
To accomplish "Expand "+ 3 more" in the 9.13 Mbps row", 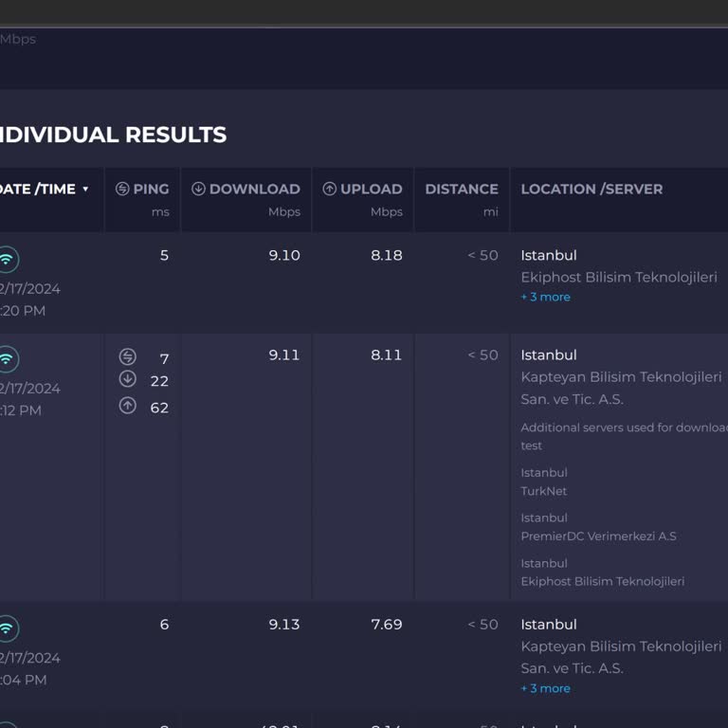I will pos(545,688).
